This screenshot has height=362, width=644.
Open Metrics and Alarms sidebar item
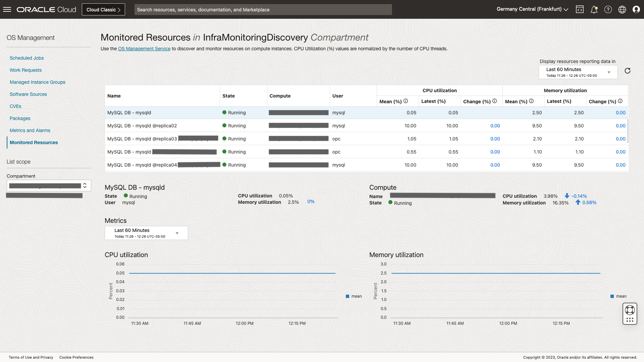(x=30, y=130)
